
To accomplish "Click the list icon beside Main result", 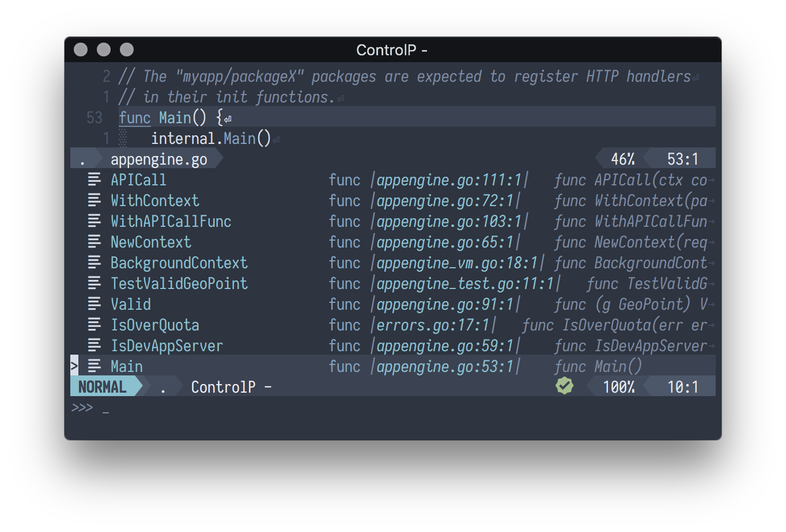I will [95, 366].
